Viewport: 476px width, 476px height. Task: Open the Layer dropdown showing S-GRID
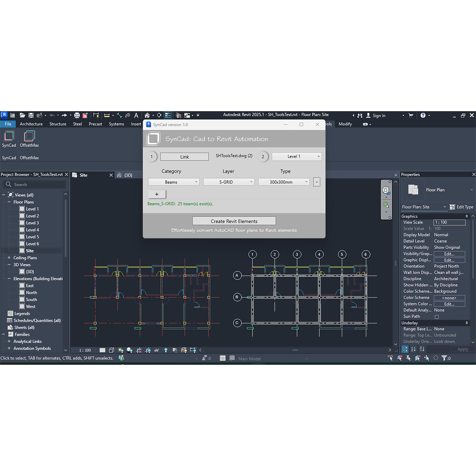(229, 182)
